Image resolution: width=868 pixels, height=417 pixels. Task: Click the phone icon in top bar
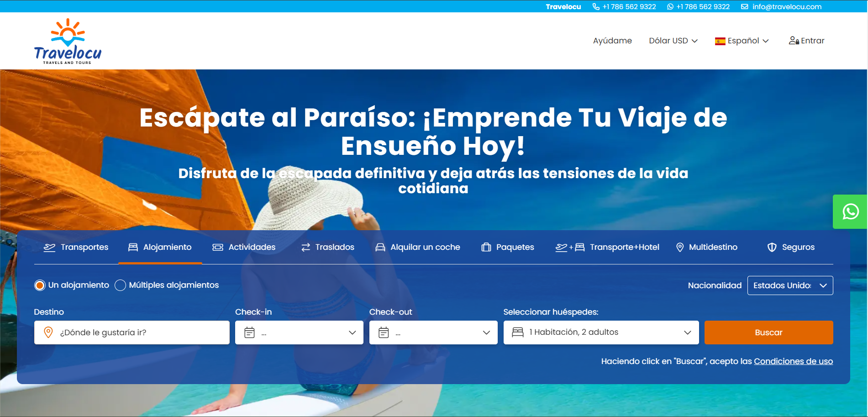click(x=596, y=6)
